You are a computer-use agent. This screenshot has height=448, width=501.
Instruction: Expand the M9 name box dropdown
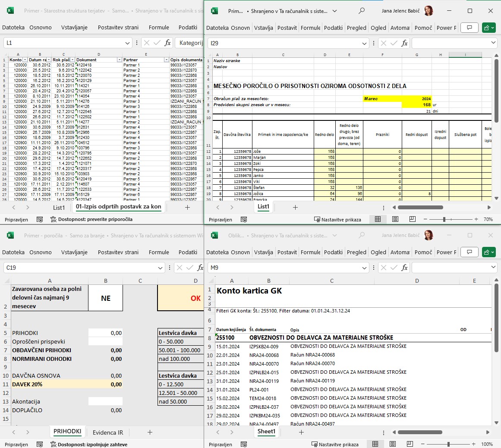tap(364, 268)
